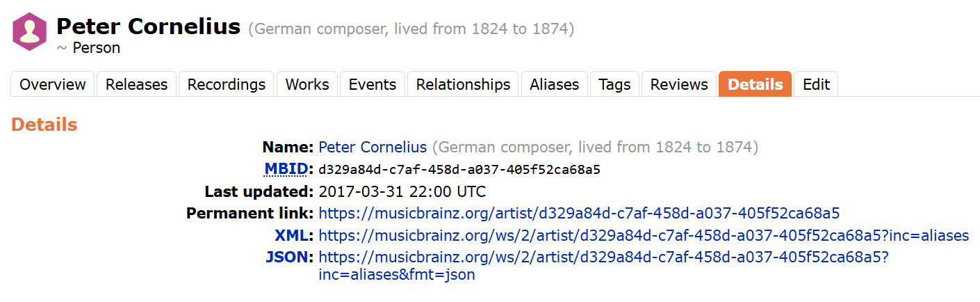Switch to the Releases tab
This screenshot has height=302, width=980.
pyautogui.click(x=136, y=84)
